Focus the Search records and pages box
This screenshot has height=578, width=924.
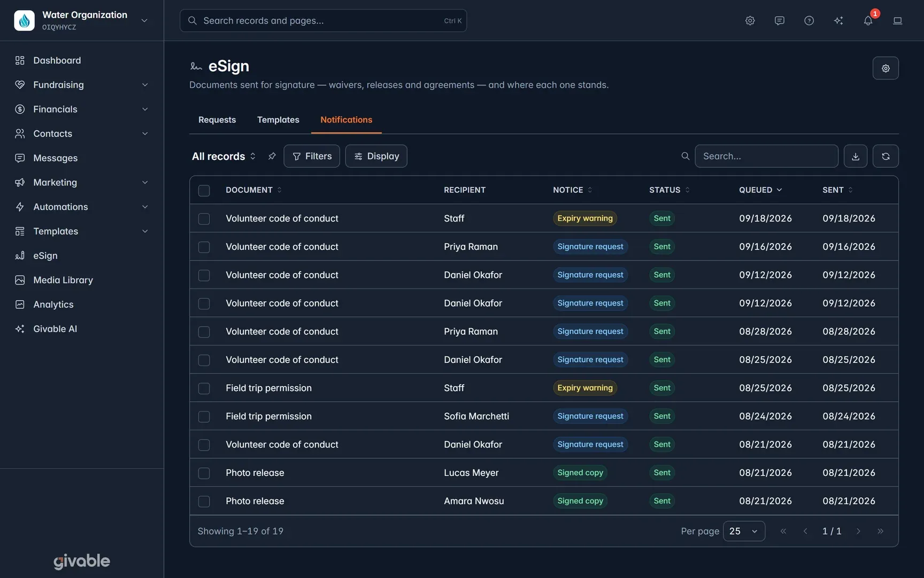323,20
